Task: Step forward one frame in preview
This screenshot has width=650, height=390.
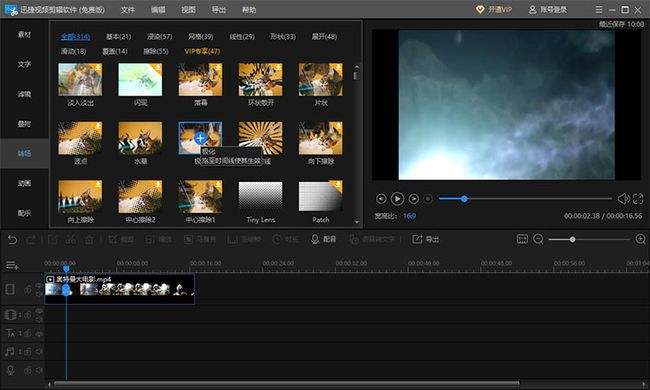Action: (413, 199)
